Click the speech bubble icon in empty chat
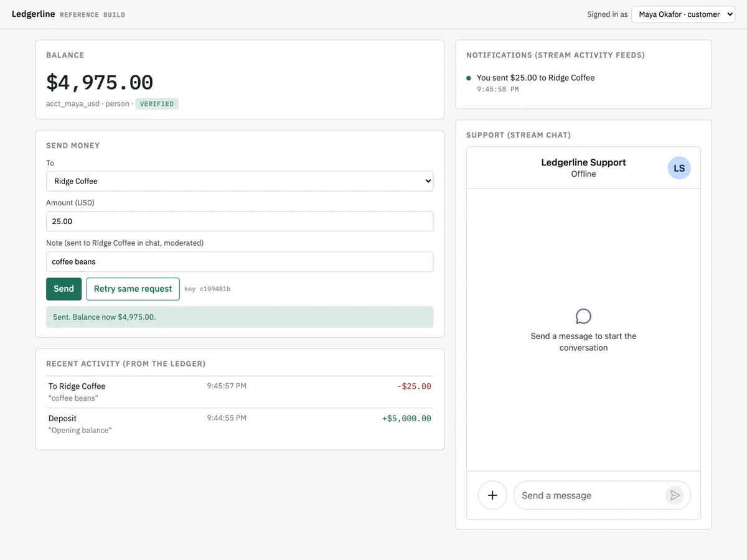Screen dimensions: 747x560 (x=583, y=316)
